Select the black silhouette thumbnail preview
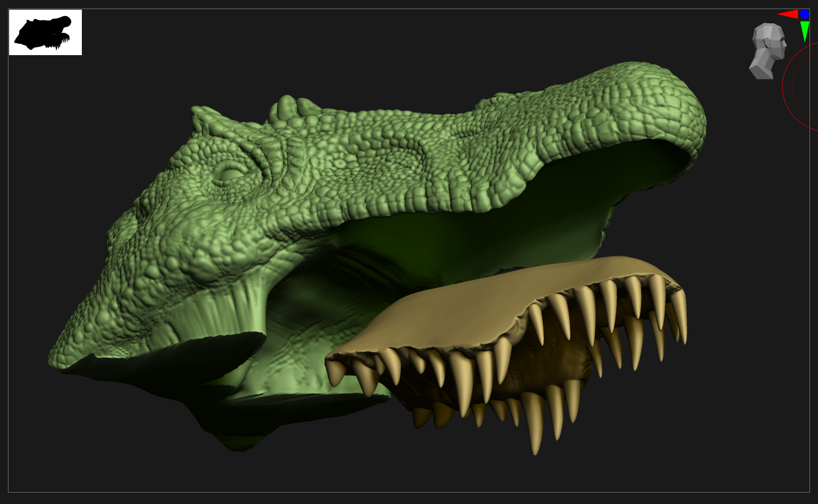The width and height of the screenshot is (818, 504). point(45,32)
